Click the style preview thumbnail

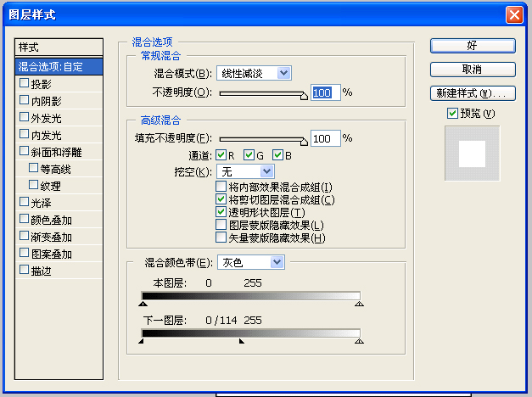pos(473,154)
